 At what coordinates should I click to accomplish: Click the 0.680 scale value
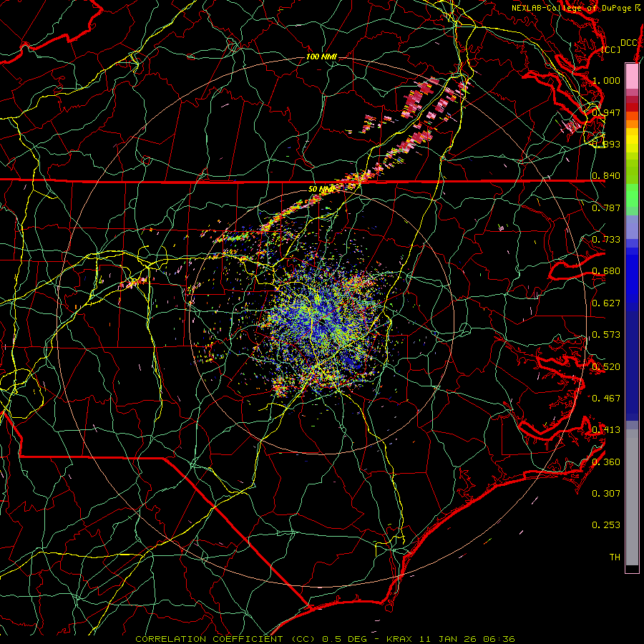(606, 271)
